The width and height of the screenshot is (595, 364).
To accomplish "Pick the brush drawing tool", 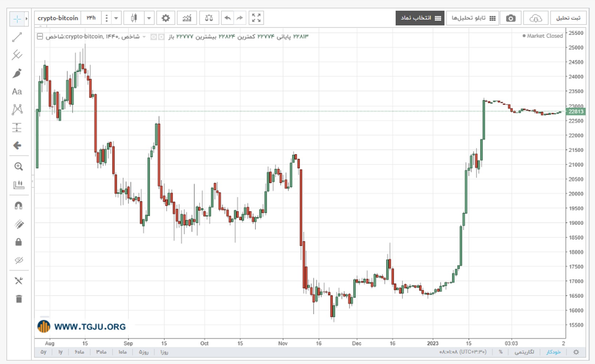I will coord(17,73).
